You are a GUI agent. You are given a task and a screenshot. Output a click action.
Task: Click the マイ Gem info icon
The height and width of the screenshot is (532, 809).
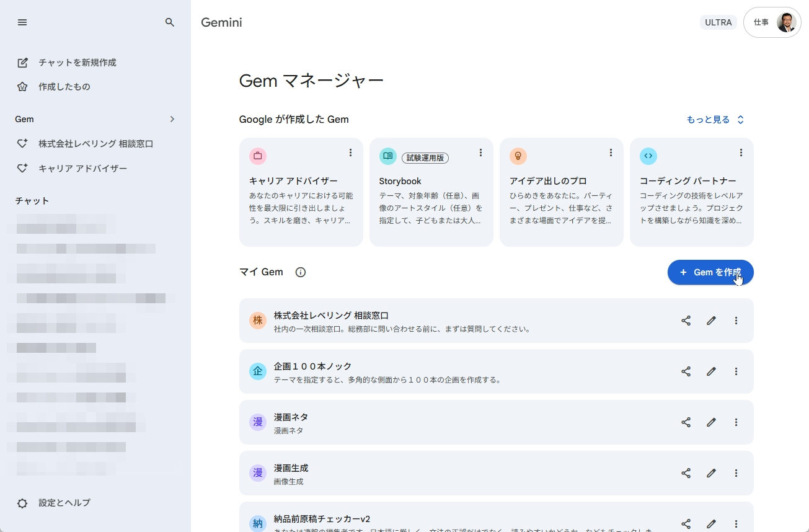click(301, 272)
